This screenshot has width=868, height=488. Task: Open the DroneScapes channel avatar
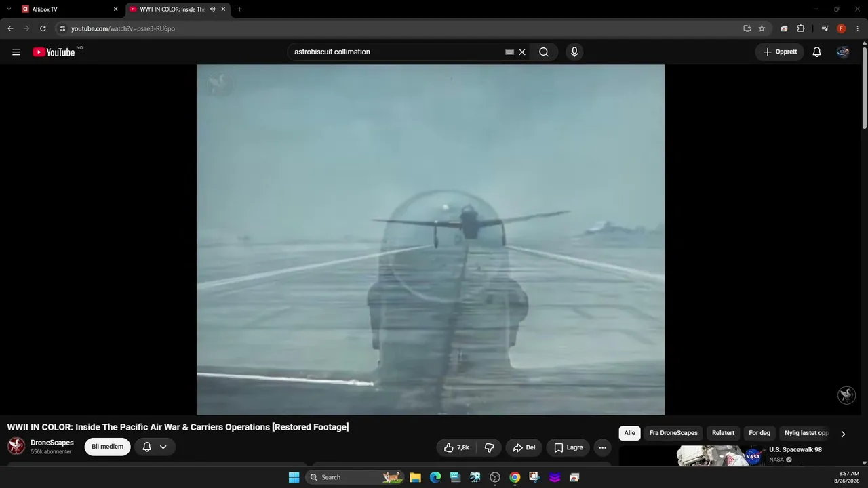pos(16,446)
